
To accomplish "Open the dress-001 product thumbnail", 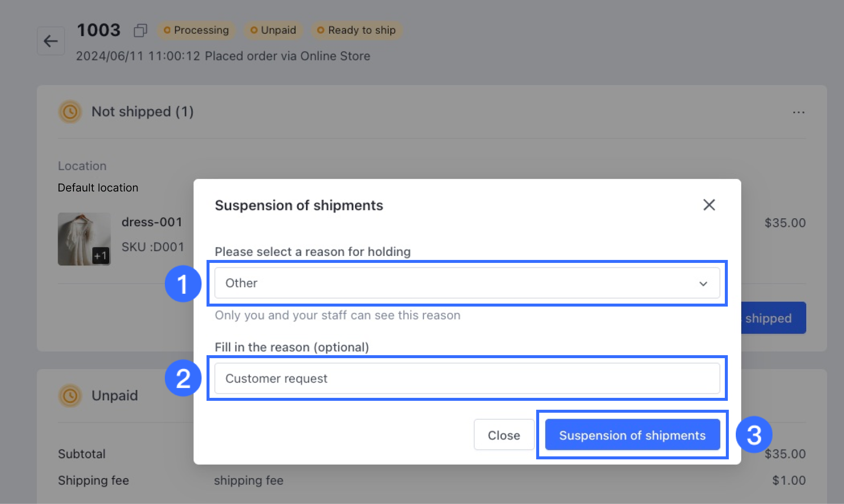I will coord(84,239).
